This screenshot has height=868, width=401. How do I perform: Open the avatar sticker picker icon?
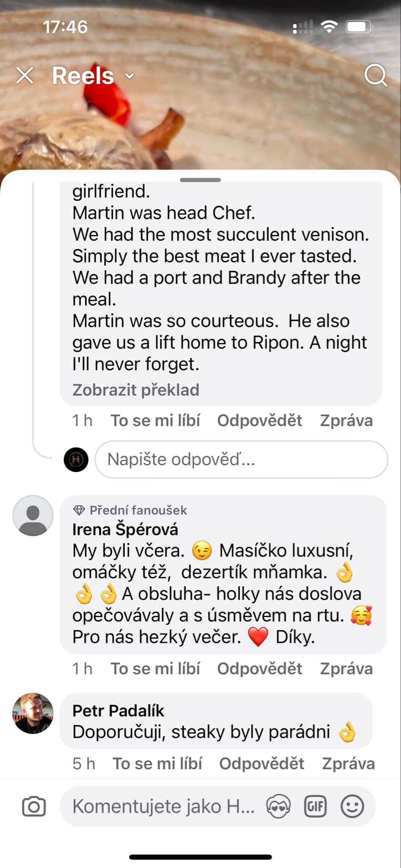click(278, 806)
